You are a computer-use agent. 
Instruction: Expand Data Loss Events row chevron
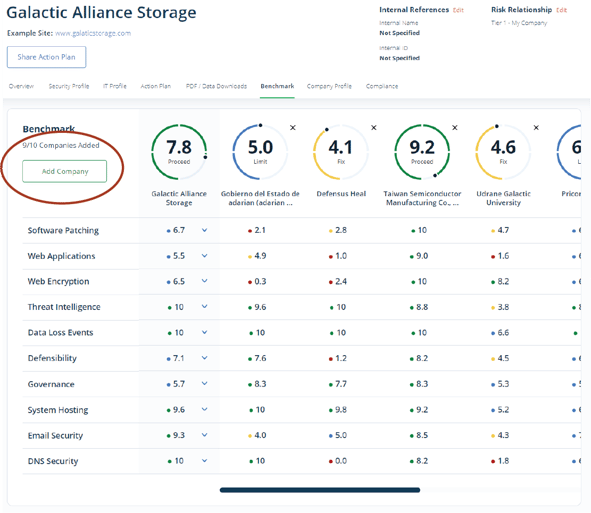click(x=204, y=332)
